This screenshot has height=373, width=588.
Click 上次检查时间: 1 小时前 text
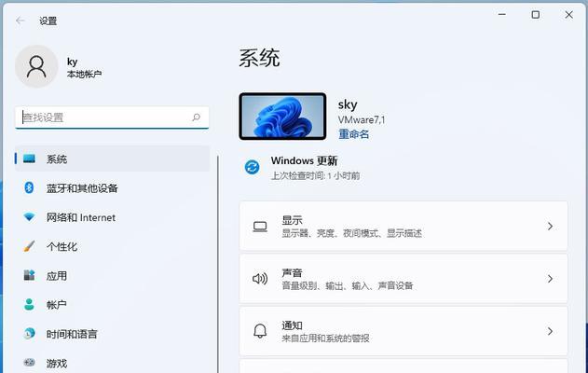pos(315,175)
